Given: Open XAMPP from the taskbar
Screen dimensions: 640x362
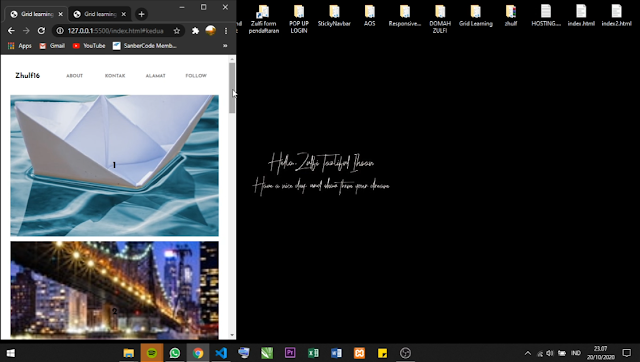Looking at the screenshot, I should pos(359,353).
